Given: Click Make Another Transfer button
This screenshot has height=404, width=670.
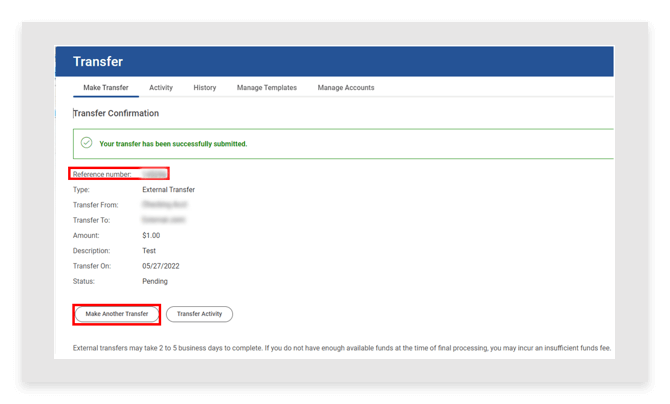Looking at the screenshot, I should point(117,314).
